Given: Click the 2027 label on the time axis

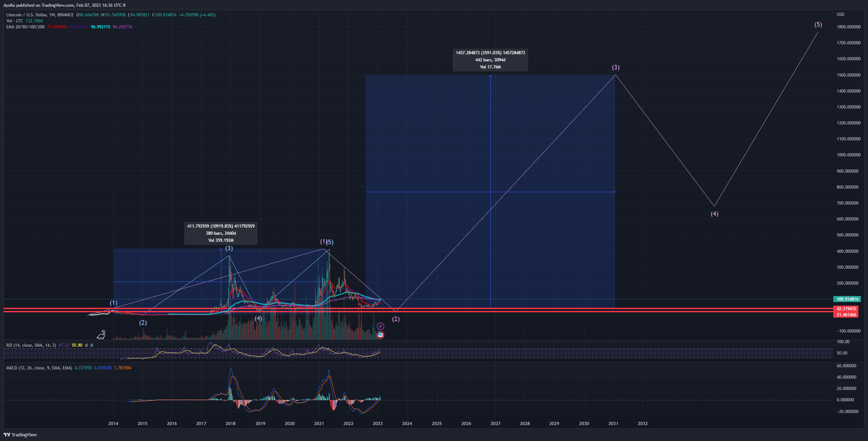Looking at the screenshot, I should (x=495, y=424).
